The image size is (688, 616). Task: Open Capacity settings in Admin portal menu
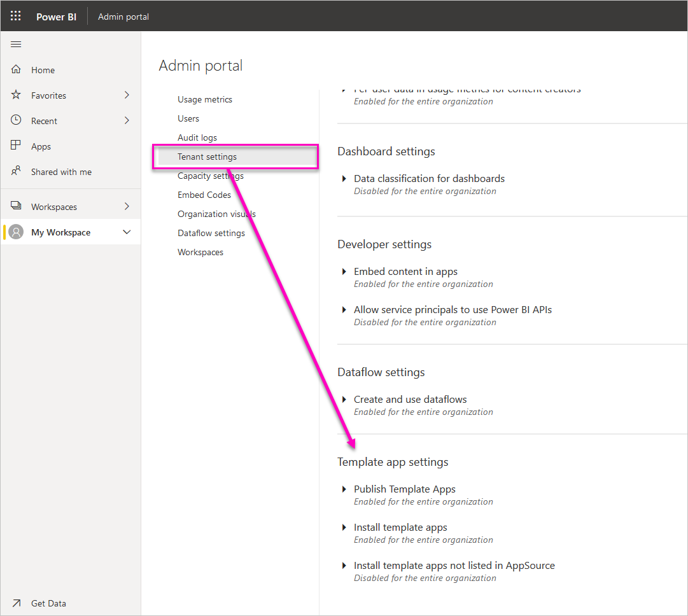pyautogui.click(x=210, y=176)
